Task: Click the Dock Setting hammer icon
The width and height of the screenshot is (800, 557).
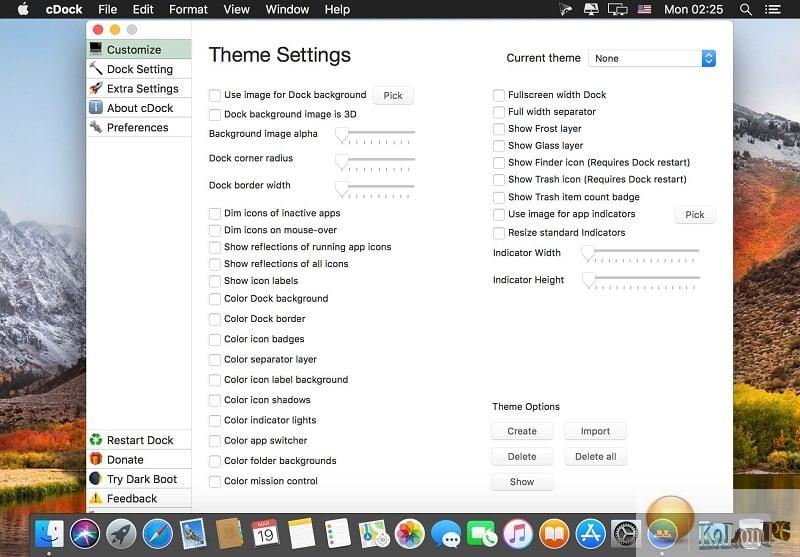Action: (x=95, y=68)
